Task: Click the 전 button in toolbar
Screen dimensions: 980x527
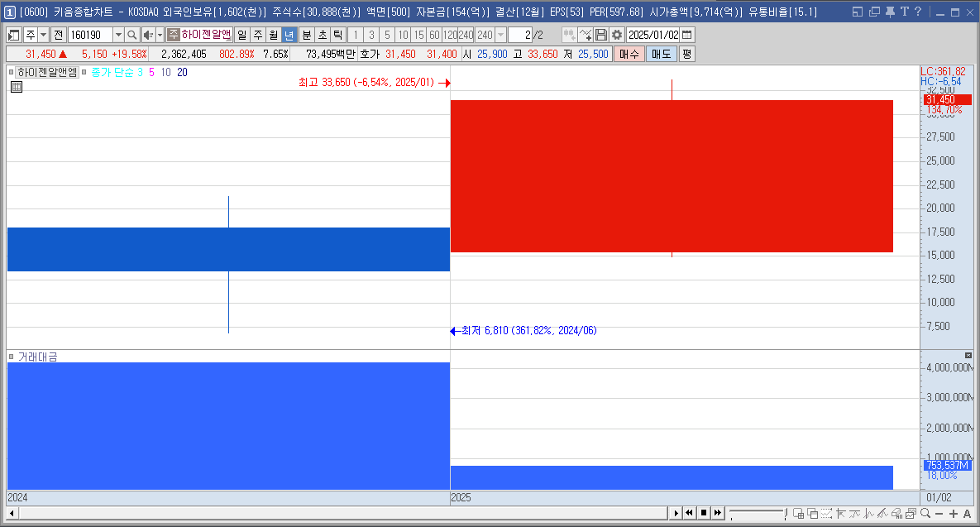Action: click(58, 35)
